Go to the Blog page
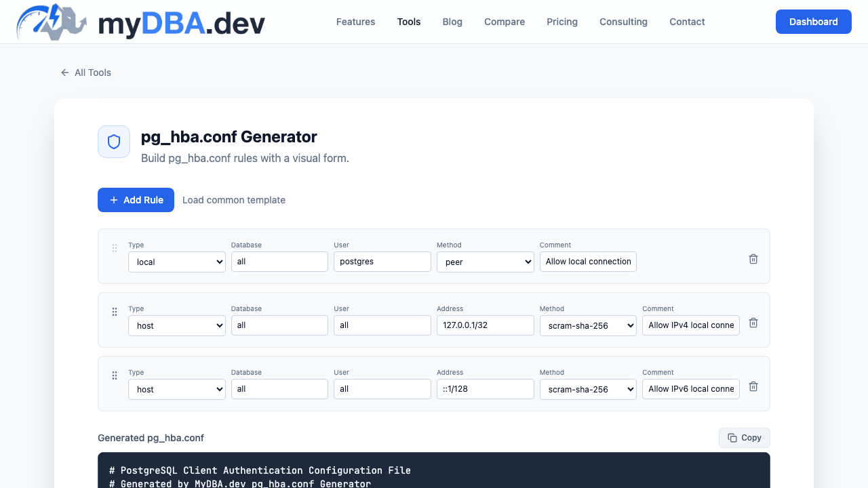The image size is (868, 488). click(452, 22)
